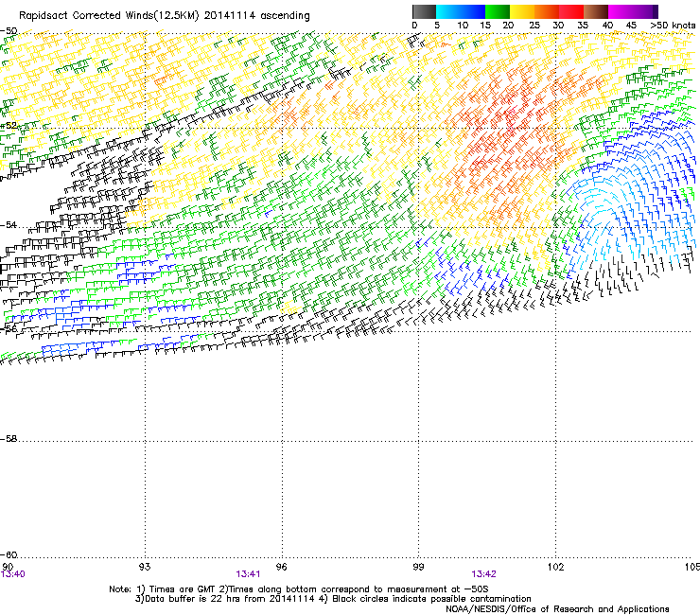Click the 102 longitude axis label
Image resolution: width=700 pixels, height=615 pixels.
[x=555, y=567]
